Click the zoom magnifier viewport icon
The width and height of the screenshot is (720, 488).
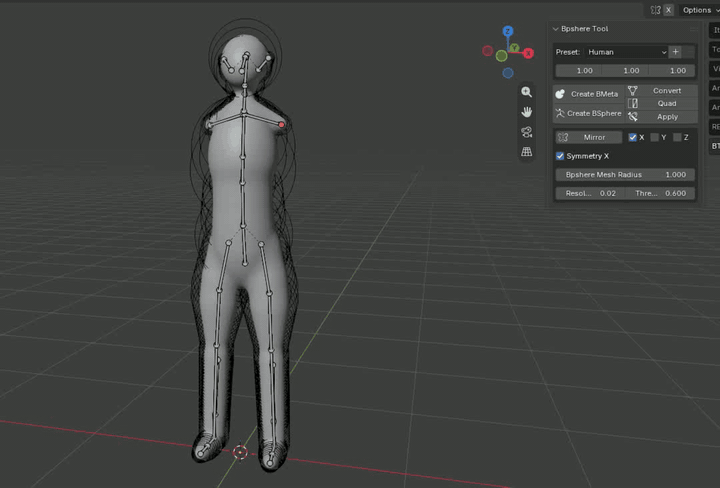526,92
